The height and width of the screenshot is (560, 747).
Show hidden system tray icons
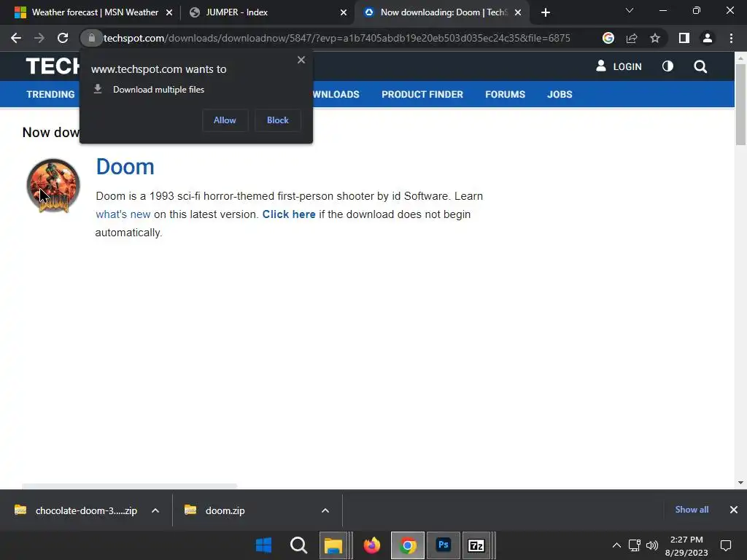click(616, 545)
